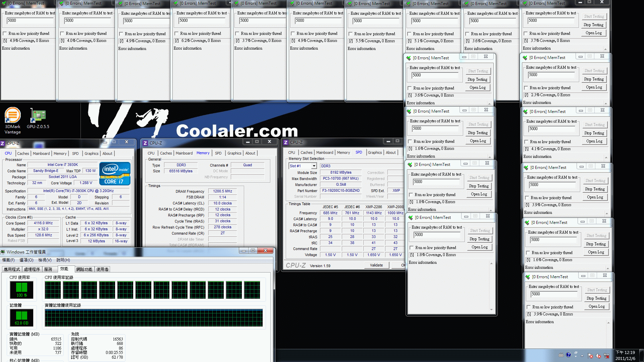The image size is (644, 362).
Task: Click the Task Manager title bar icon
Action: [3, 252]
